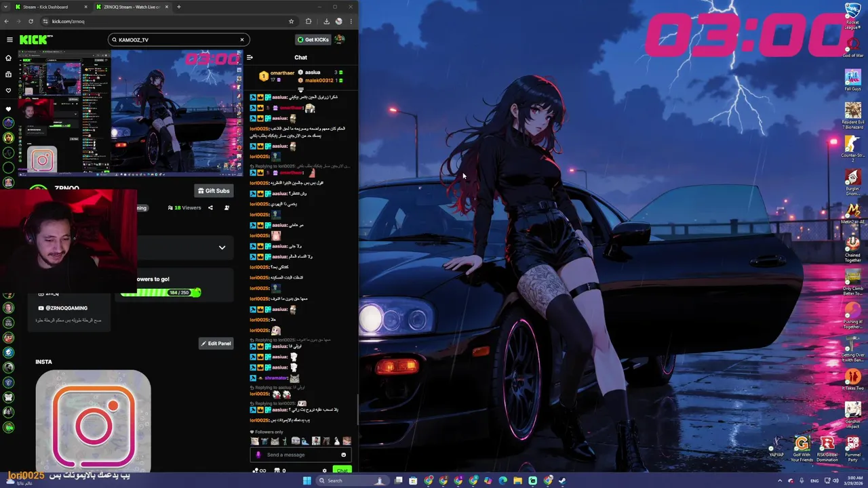Open the Browse icon in Kick sidebar
The width and height of the screenshot is (868, 488).
(8, 75)
